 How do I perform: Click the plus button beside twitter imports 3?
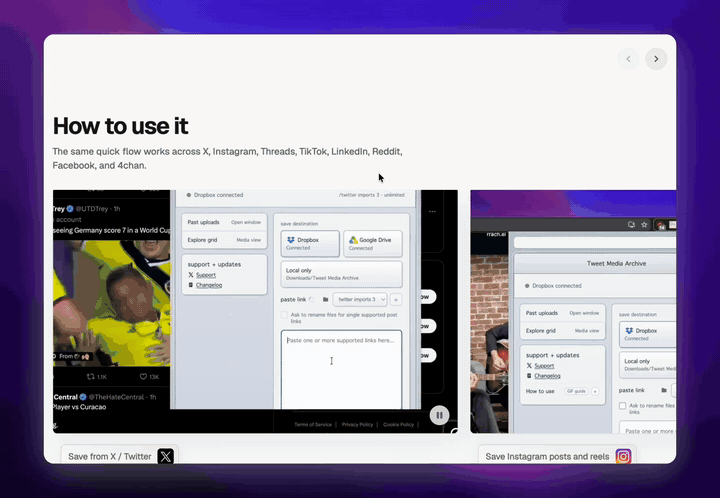pos(396,300)
